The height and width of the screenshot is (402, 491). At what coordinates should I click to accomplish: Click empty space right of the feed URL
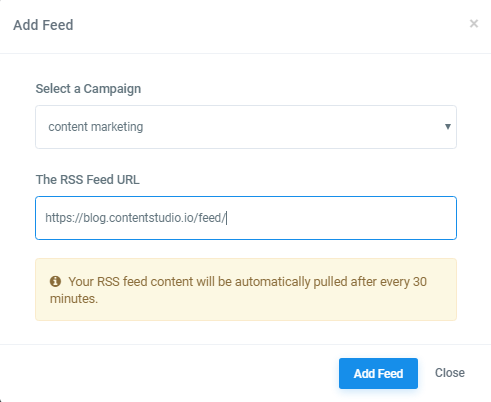(340, 218)
